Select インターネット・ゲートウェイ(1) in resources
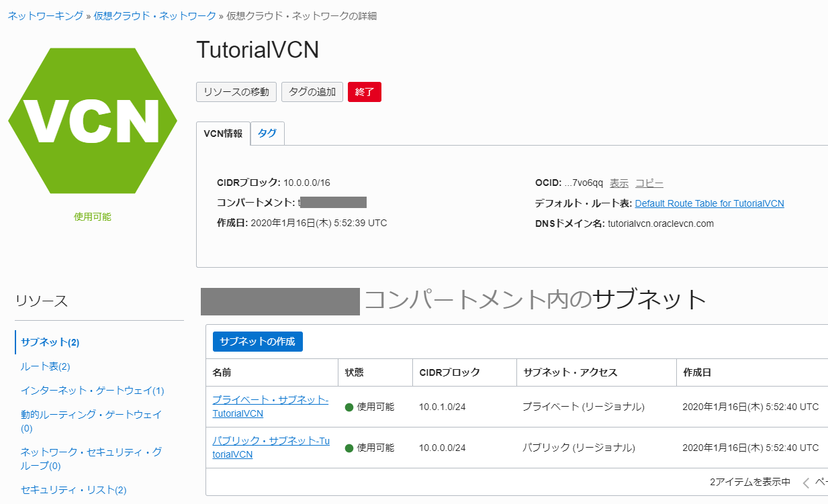 [x=92, y=391]
